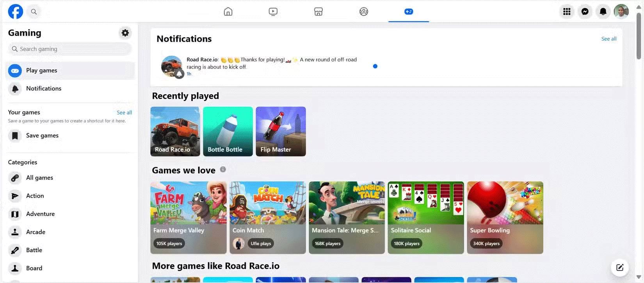Click the Search gaming field

click(x=70, y=49)
